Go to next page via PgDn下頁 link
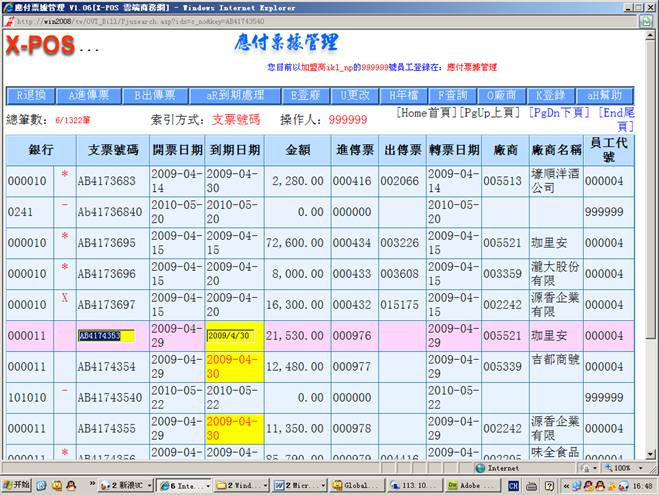Viewport: 659px width, 495px height. (x=563, y=112)
